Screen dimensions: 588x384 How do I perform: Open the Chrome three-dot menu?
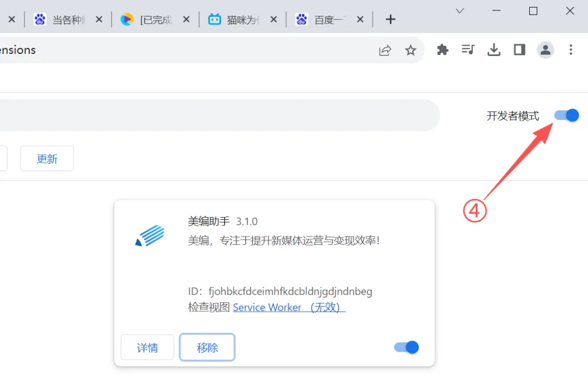click(571, 50)
